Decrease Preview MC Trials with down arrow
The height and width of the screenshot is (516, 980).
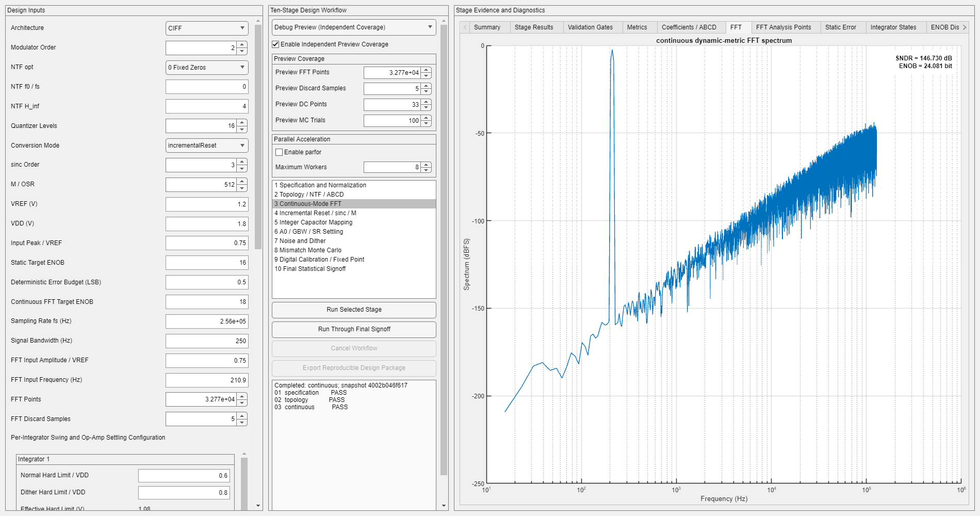pos(426,124)
